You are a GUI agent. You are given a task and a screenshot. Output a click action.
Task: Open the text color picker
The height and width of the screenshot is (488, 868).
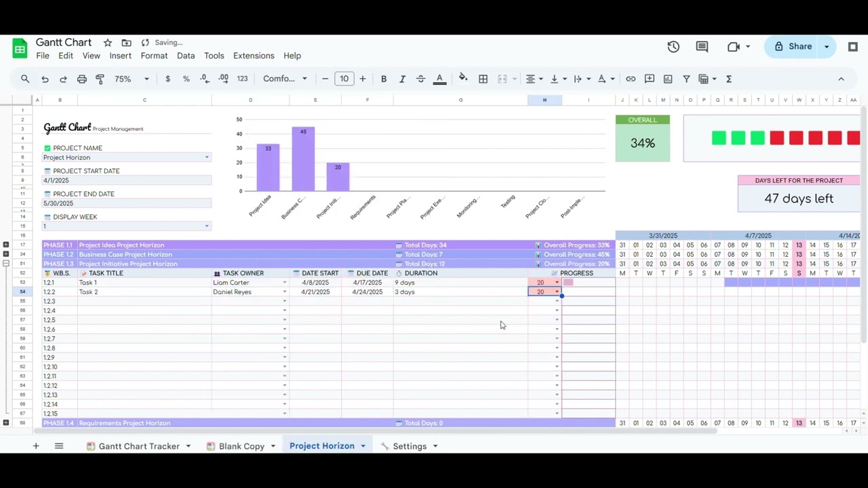(439, 79)
